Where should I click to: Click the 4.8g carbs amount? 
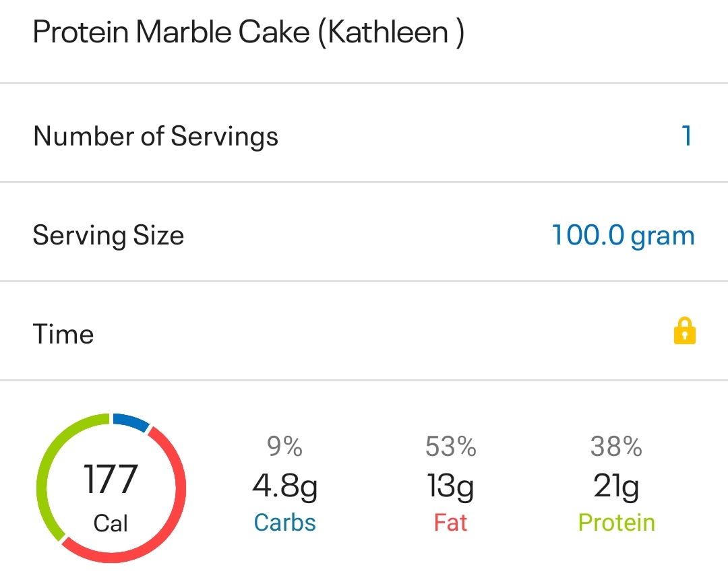[x=284, y=485]
